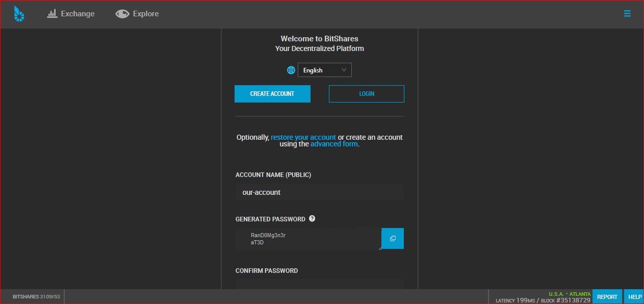Image resolution: width=644 pixels, height=304 pixels.
Task: Open the Explore menu item
Action: 137,14
